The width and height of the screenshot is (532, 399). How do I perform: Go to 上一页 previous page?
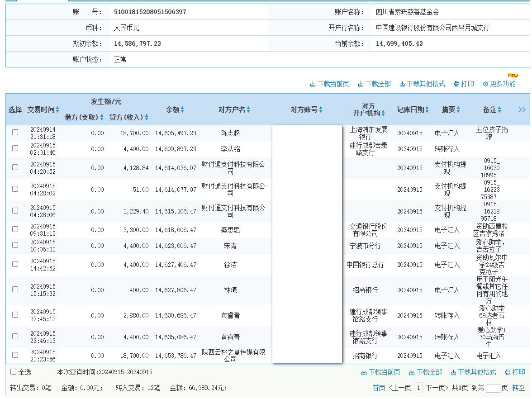tap(400, 388)
